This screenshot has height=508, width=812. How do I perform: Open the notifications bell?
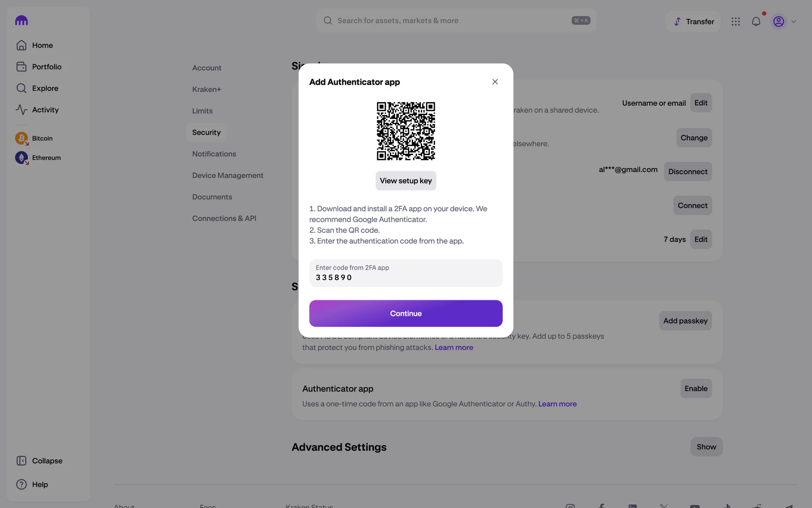tap(756, 22)
